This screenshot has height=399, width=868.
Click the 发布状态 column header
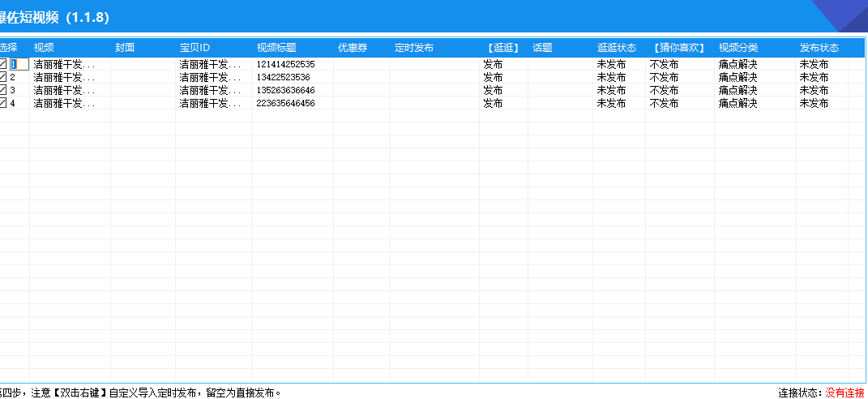(819, 48)
